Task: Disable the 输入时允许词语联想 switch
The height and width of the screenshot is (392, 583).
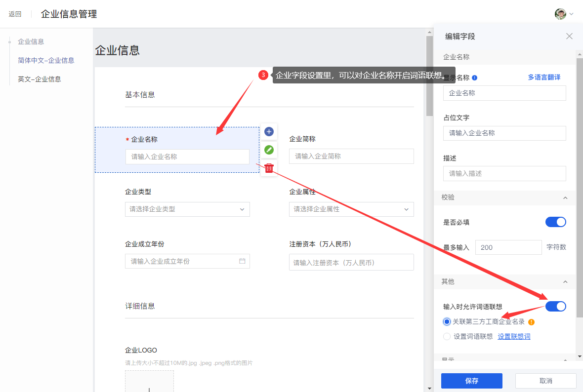Action: tap(555, 307)
